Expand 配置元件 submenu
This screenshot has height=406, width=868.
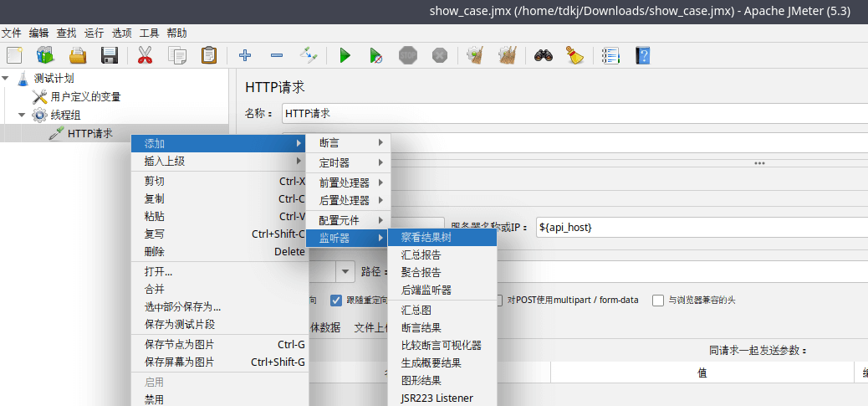click(x=349, y=220)
